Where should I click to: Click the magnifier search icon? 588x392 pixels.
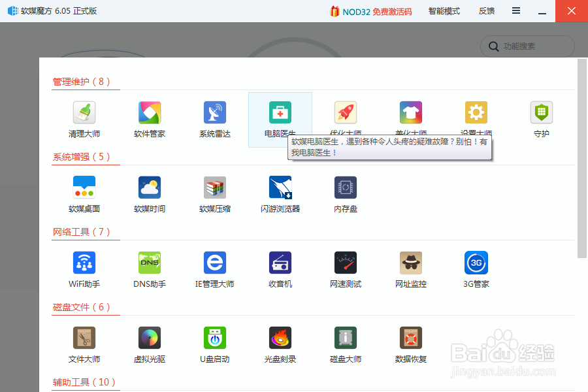point(493,46)
